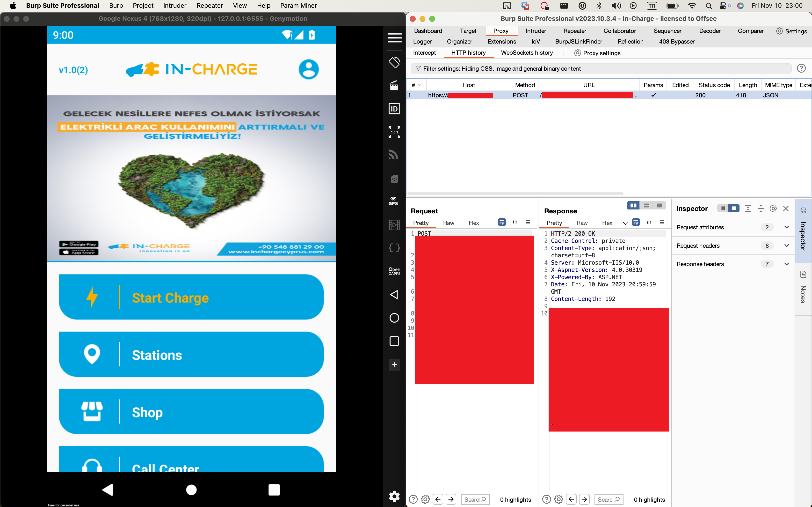This screenshot has width=812, height=507.
Task: Open the Filter settings bar
Action: click(601, 68)
